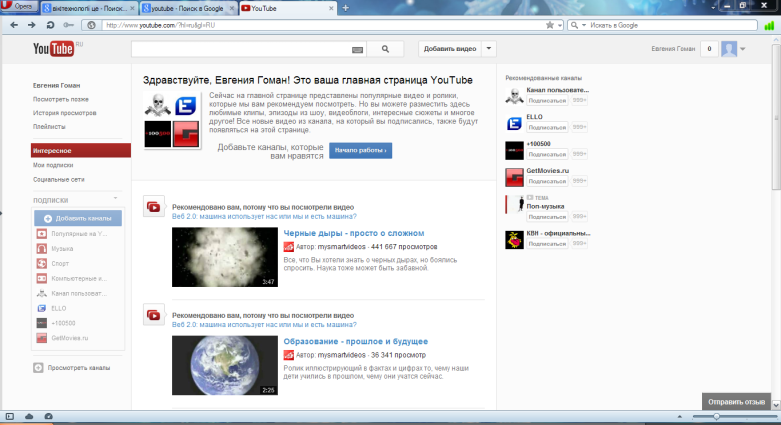781x425 pixels.
Task: Click the Добавить каналы button
Action: tap(78, 218)
